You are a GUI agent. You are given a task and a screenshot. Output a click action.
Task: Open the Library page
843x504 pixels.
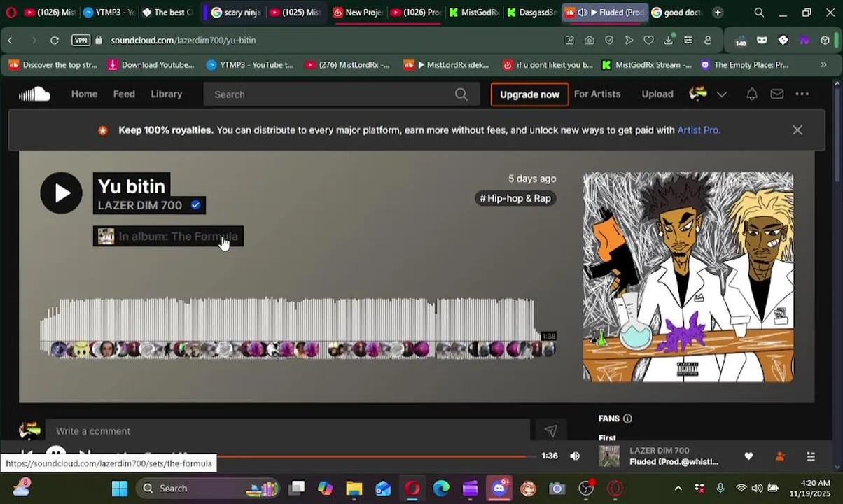[x=167, y=94]
